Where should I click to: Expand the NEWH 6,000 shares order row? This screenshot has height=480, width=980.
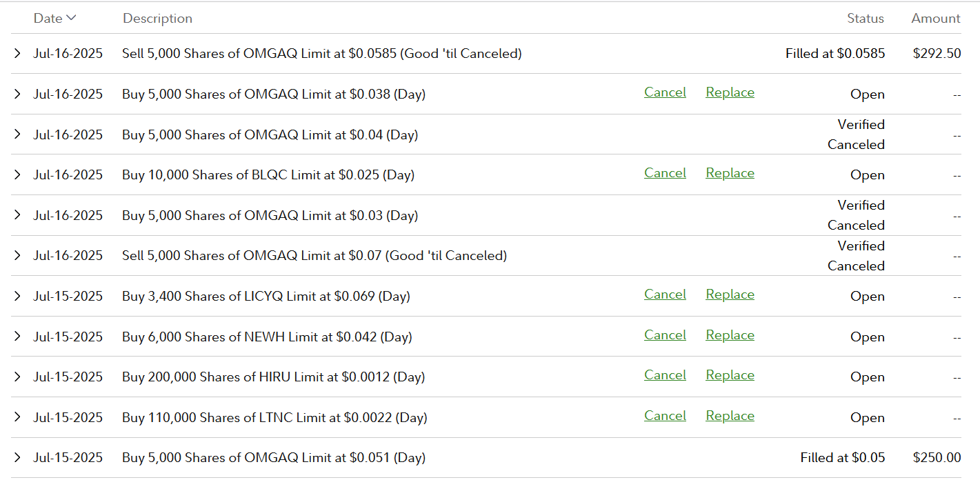tap(18, 337)
